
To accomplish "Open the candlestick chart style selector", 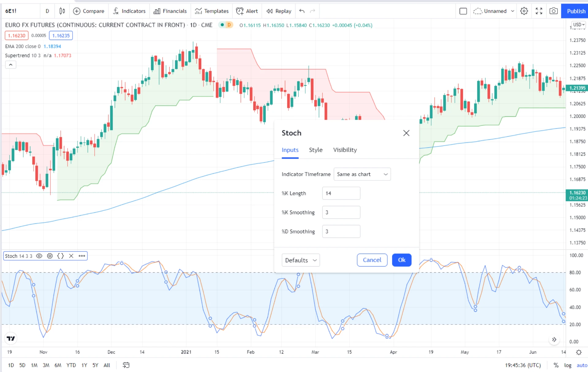I will [62, 11].
